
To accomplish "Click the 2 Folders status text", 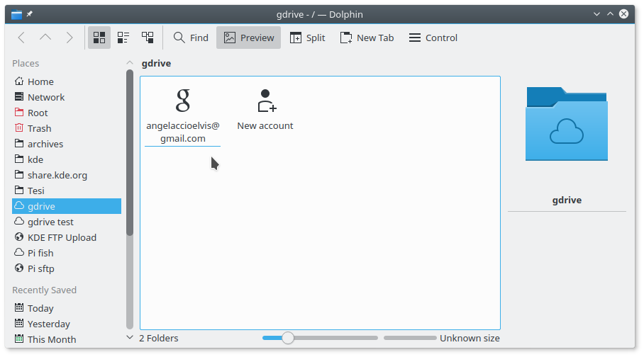I will (x=159, y=338).
